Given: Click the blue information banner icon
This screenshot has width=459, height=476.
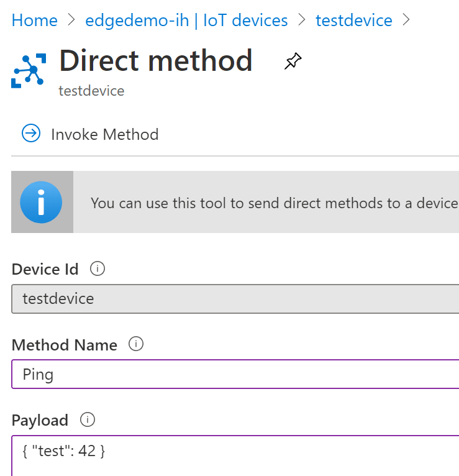Looking at the screenshot, I should pyautogui.click(x=41, y=202).
